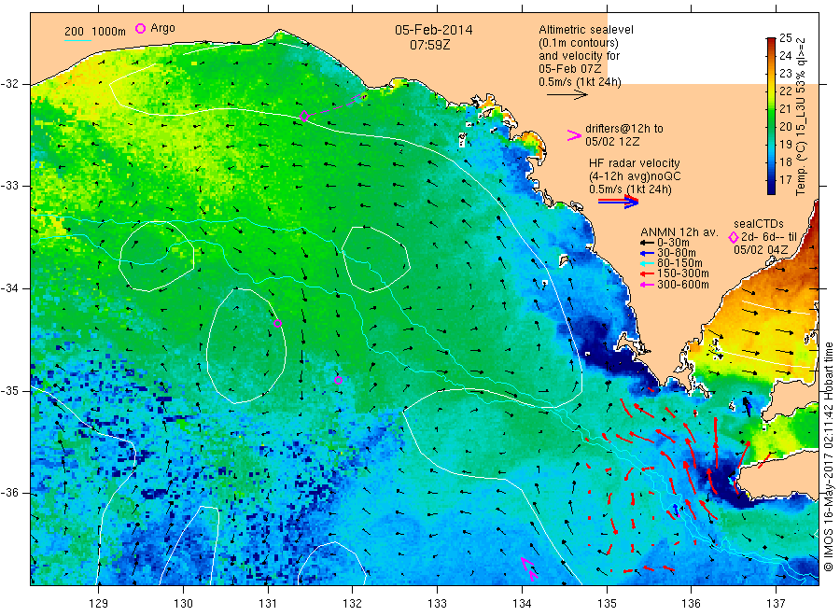Image resolution: width=840 pixels, height=616 pixels.
Task: Click the black altimetric velocity reference arrow
Action: tap(567, 95)
